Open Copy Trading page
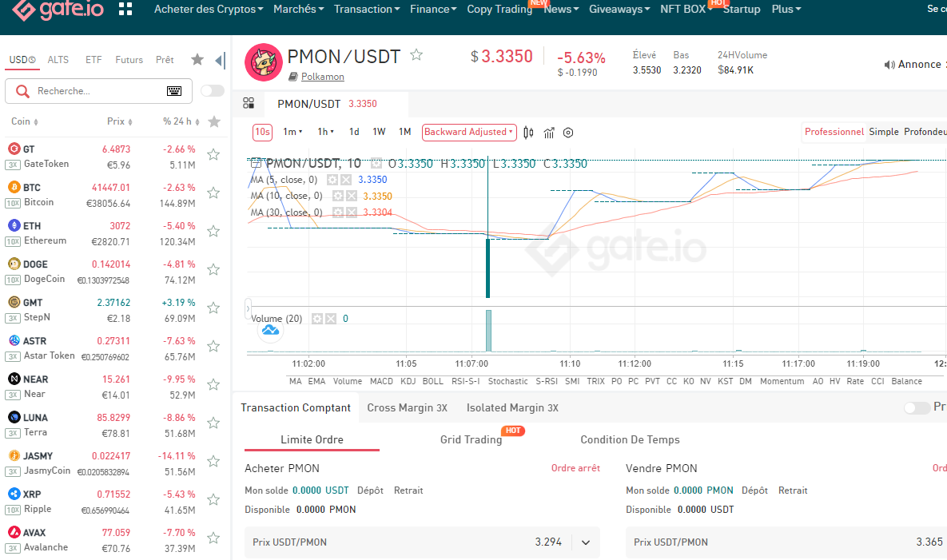This screenshot has width=947, height=560. click(499, 9)
